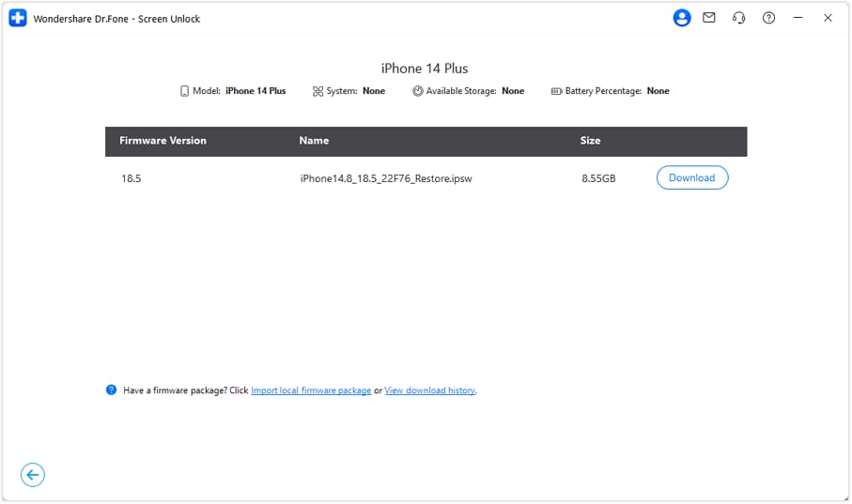Open the user account profile icon
The image size is (852, 504).
pos(682,18)
